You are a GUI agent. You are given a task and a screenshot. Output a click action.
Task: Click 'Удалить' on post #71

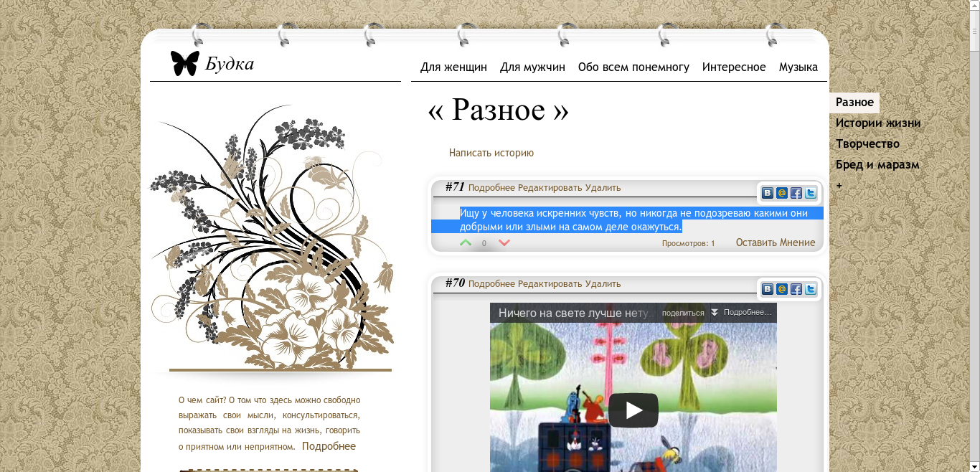pyautogui.click(x=603, y=188)
